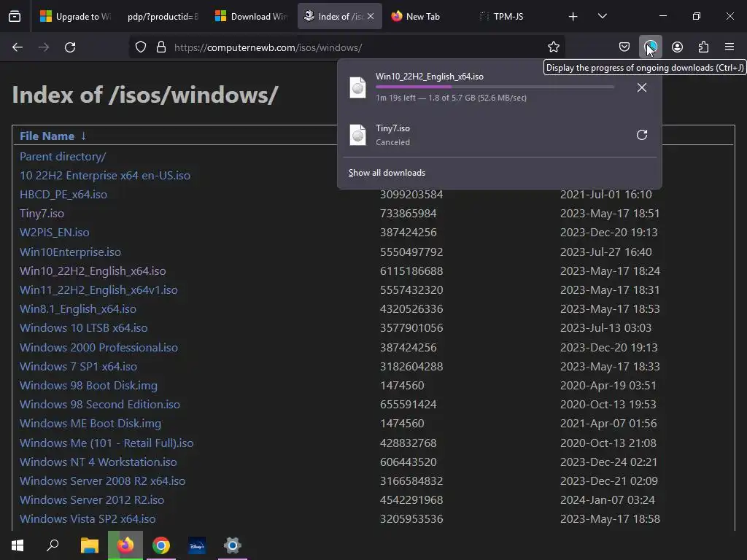747x560 pixels.
Task: Click the Tiny7.iso file link
Action: tap(42, 214)
